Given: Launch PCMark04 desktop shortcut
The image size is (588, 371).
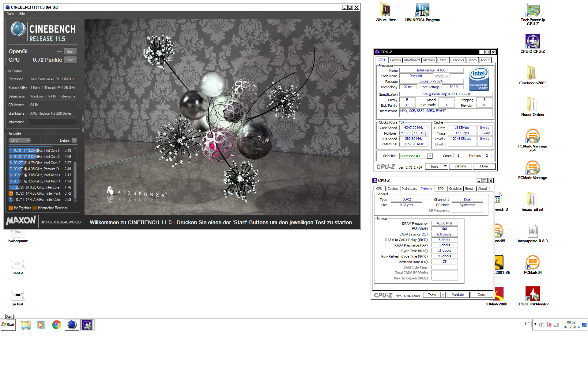Looking at the screenshot, I should click(x=533, y=265).
